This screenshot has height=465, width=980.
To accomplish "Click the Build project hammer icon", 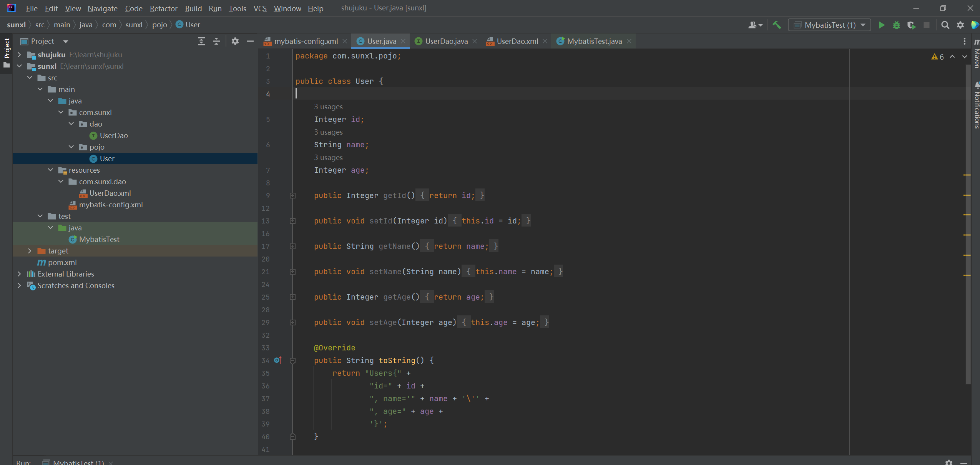I will tap(777, 25).
